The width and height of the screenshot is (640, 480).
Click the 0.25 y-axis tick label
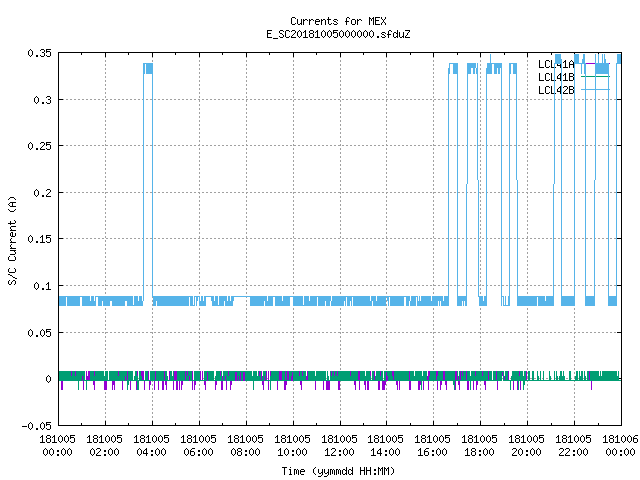[x=40, y=146]
